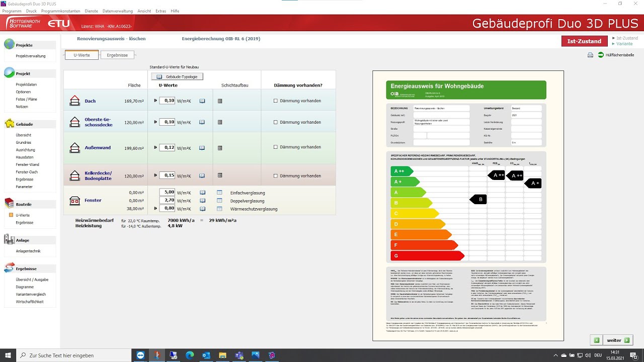Image resolution: width=644 pixels, height=362 pixels.
Task: Click the weiter button
Action: click(618, 340)
